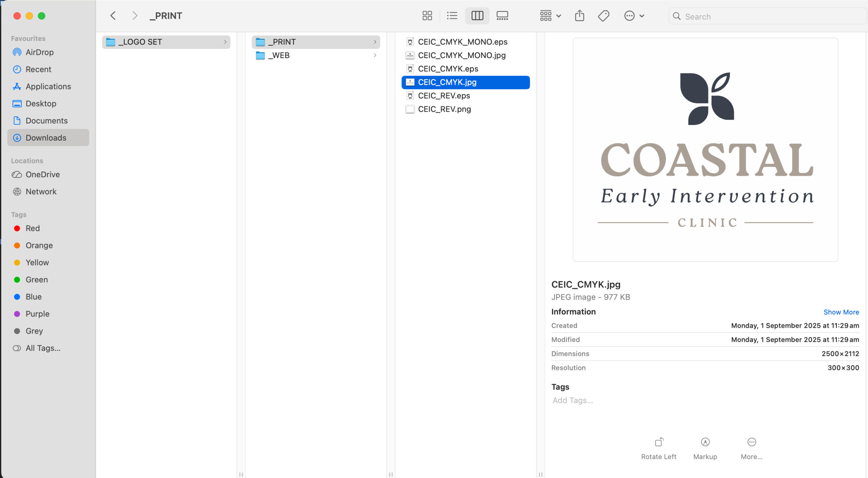Click the tag icon in the toolbar
This screenshot has height=478, width=868.
click(x=604, y=16)
